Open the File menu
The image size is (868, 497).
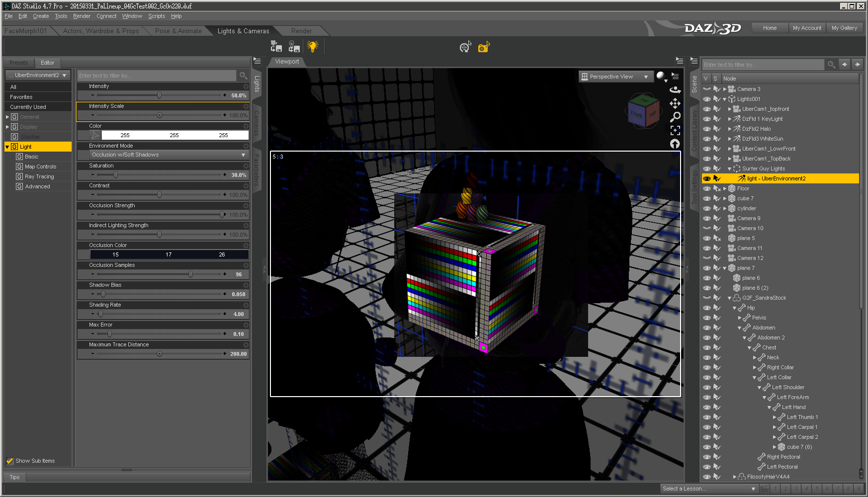tap(8, 16)
